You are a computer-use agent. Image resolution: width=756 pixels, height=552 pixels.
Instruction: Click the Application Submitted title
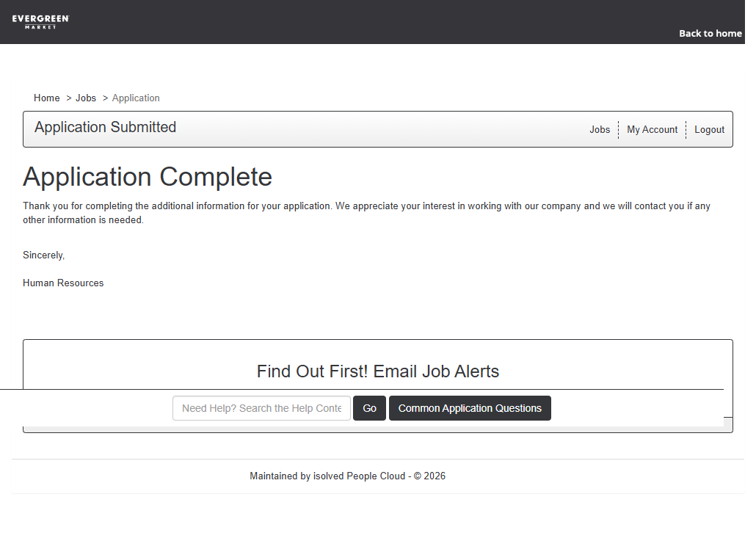coord(105,127)
